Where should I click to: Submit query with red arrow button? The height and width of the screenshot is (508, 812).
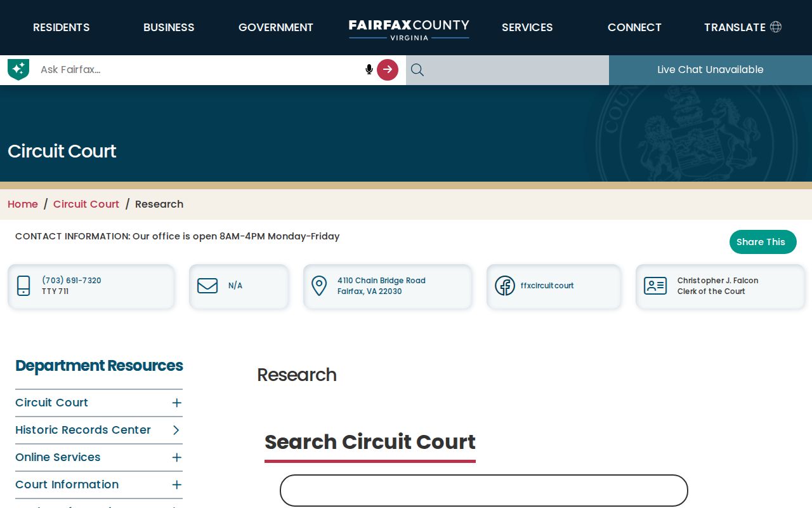[x=388, y=69]
